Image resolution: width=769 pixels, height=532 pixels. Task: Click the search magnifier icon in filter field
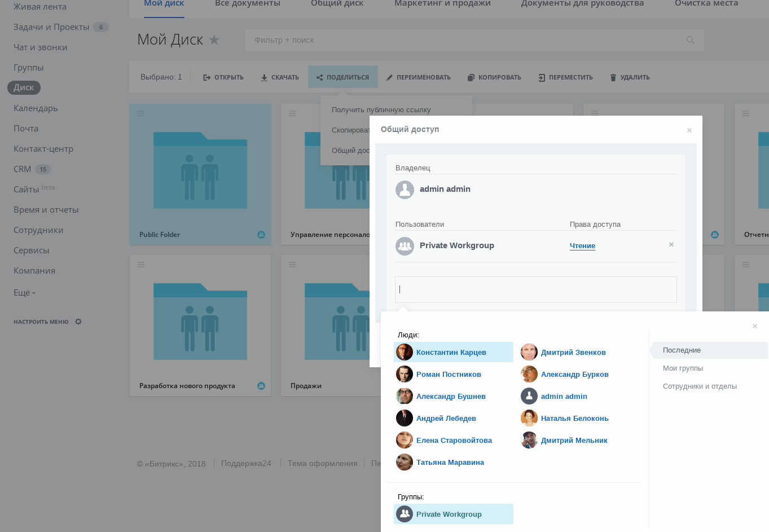[x=690, y=40]
